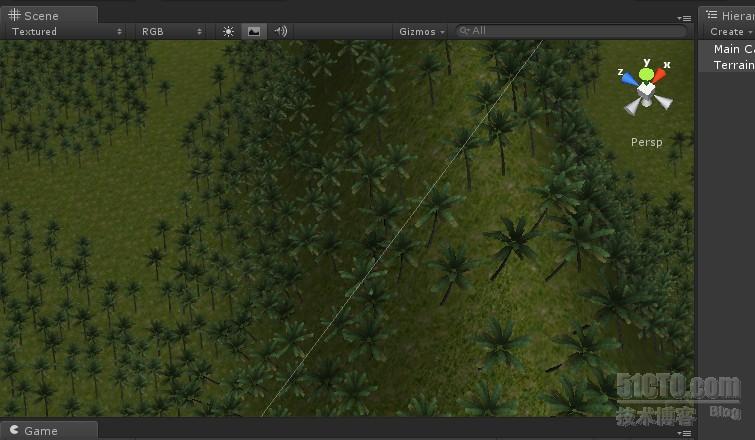Toggle Persp projection label
The image size is (755, 440).
click(647, 142)
